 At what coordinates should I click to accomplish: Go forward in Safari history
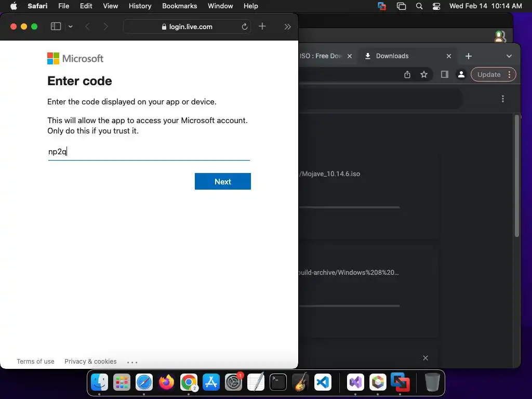coord(105,26)
